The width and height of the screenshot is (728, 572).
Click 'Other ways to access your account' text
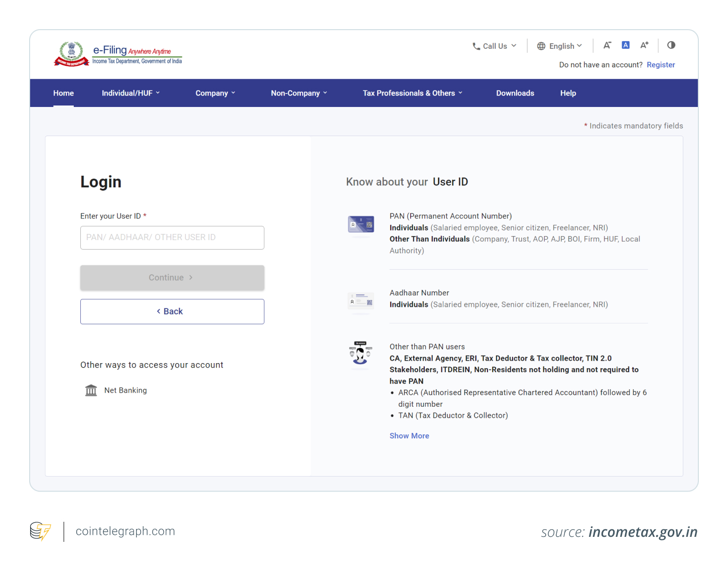tap(152, 365)
